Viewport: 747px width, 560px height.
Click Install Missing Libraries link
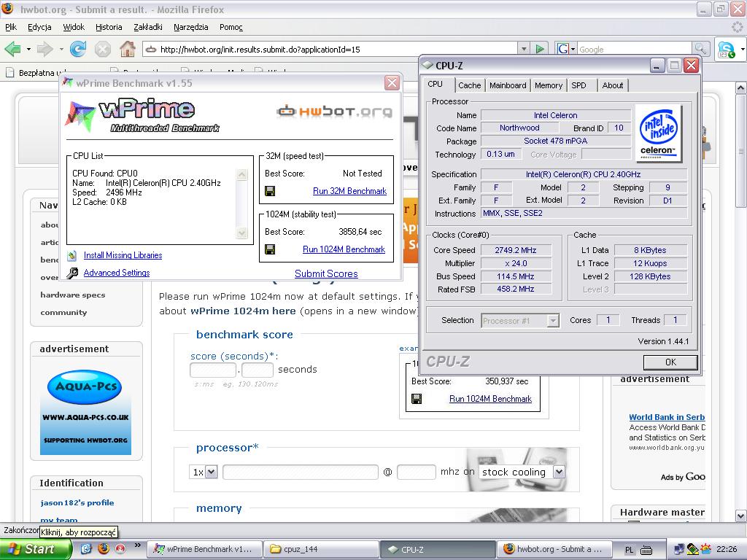pos(123,255)
